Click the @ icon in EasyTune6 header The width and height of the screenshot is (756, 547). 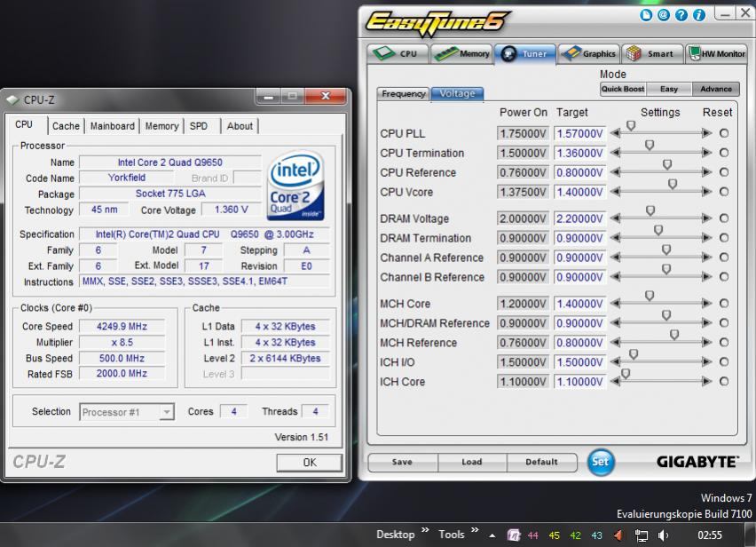coord(664,15)
